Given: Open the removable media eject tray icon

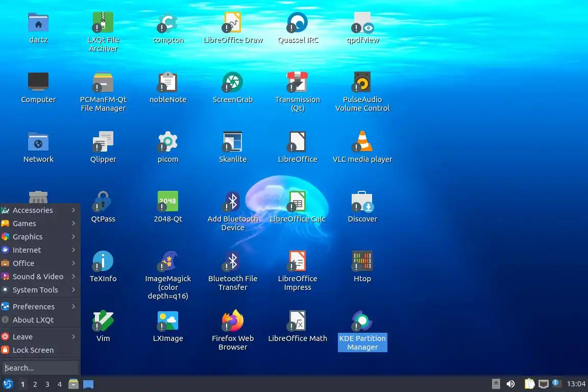Looking at the screenshot, I should (496, 384).
